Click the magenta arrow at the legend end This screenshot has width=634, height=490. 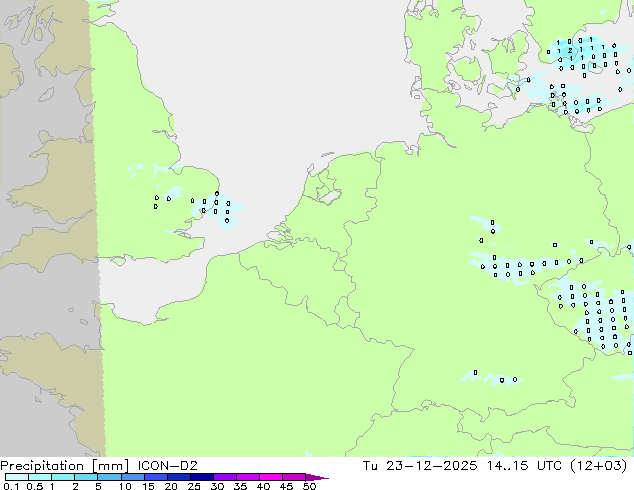(x=322, y=477)
